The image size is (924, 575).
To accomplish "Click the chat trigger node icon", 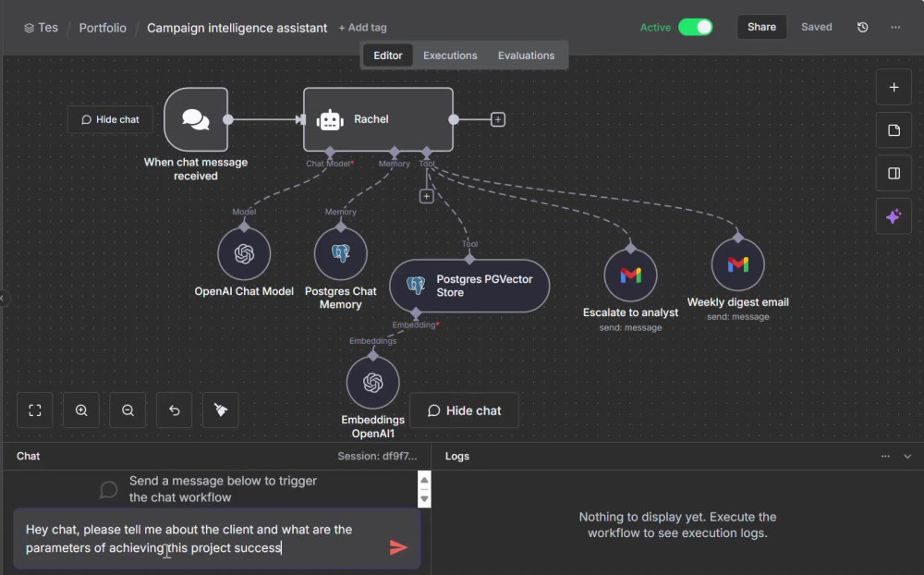I will (196, 119).
